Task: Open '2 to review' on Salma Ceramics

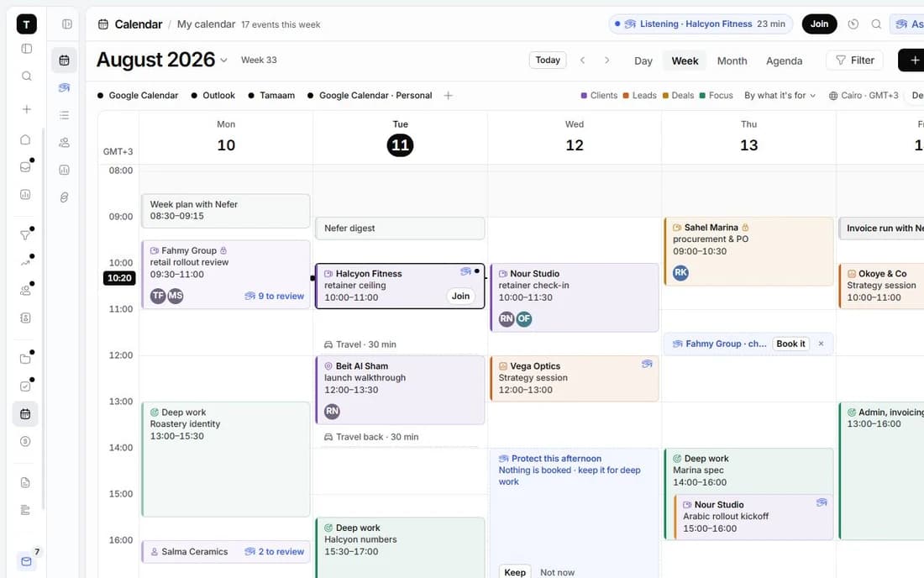Action: 275,551
